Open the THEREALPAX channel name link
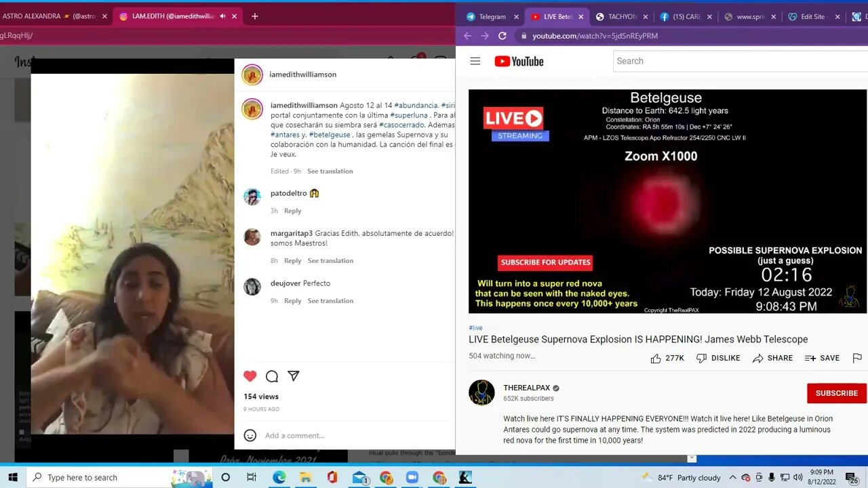 tap(526, 388)
